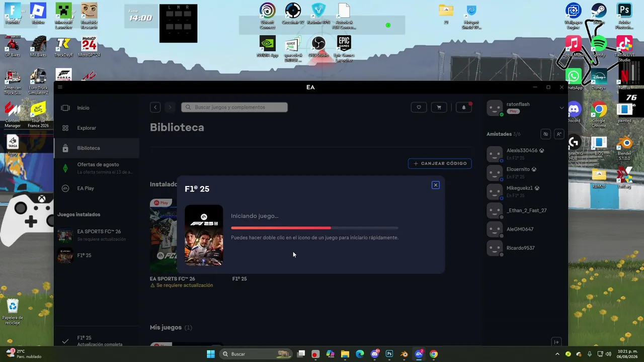This screenshot has height=362, width=644.
Task: Open Google Chrome from the taskbar
Action: [x=434, y=354]
